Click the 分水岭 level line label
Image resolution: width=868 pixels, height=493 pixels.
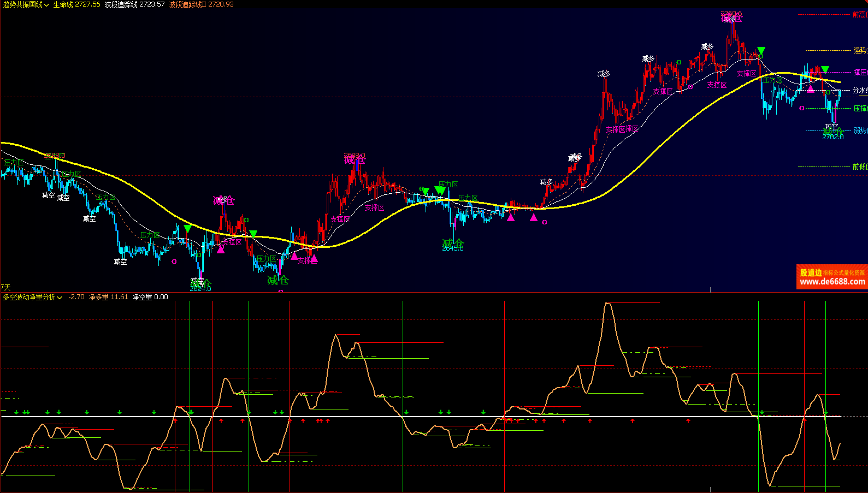click(x=859, y=90)
